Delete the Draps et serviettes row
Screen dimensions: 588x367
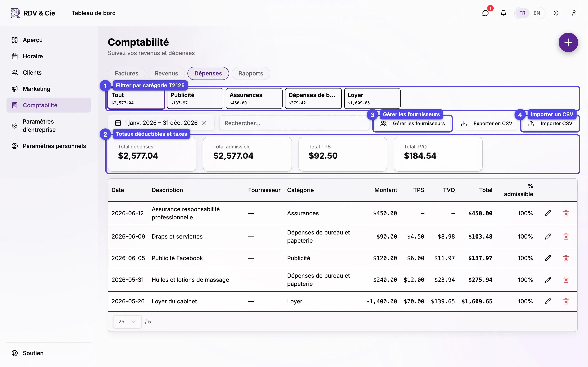click(566, 237)
